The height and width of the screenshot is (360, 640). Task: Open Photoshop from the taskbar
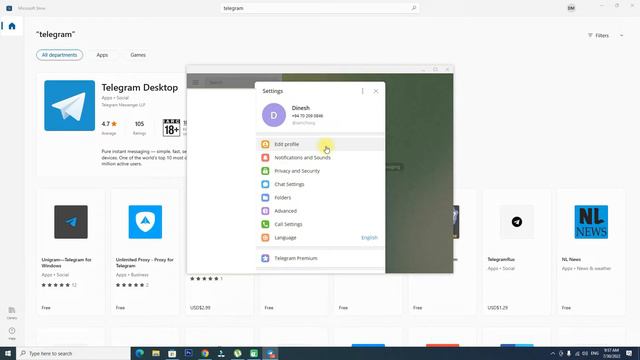pos(189,353)
